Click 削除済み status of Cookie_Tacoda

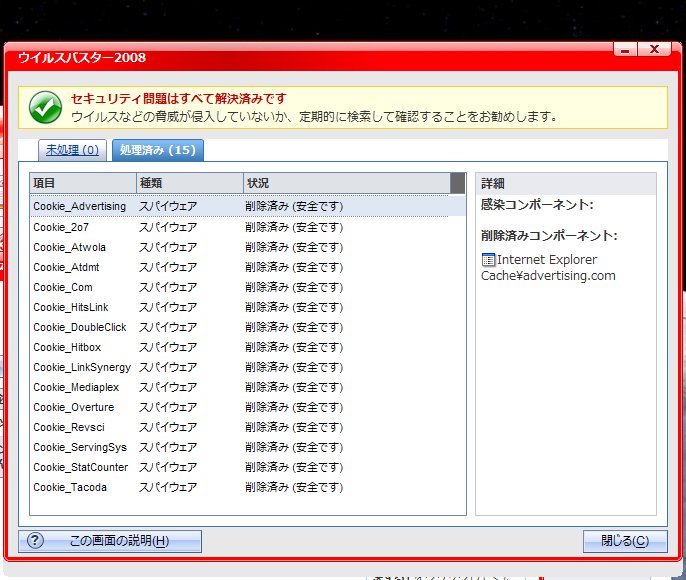[x=294, y=487]
